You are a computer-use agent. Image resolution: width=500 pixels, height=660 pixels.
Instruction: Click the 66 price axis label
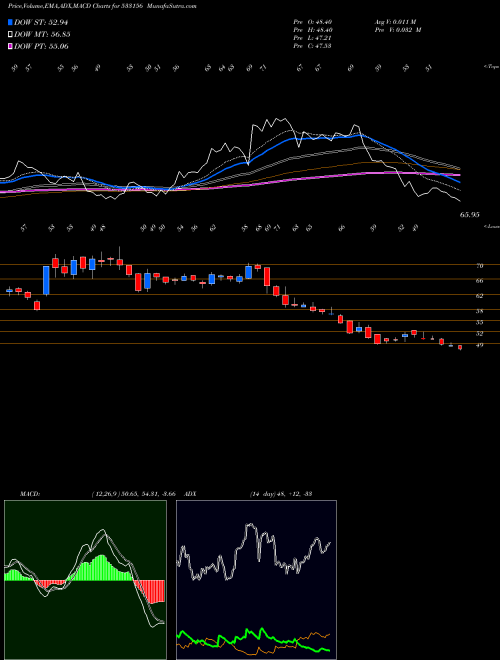480,280
